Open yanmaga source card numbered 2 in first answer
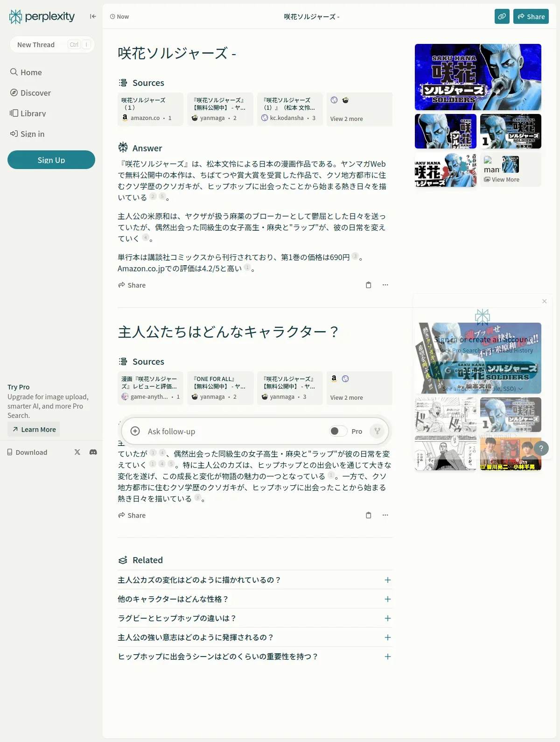 (x=220, y=109)
